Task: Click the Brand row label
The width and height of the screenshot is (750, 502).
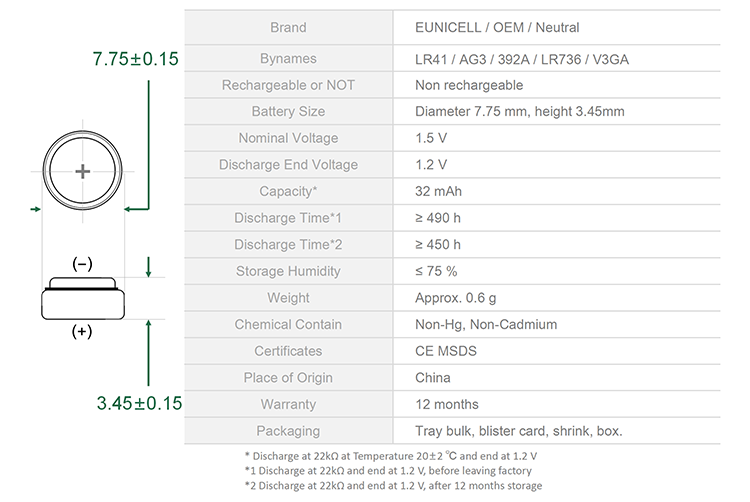Action: [288, 28]
